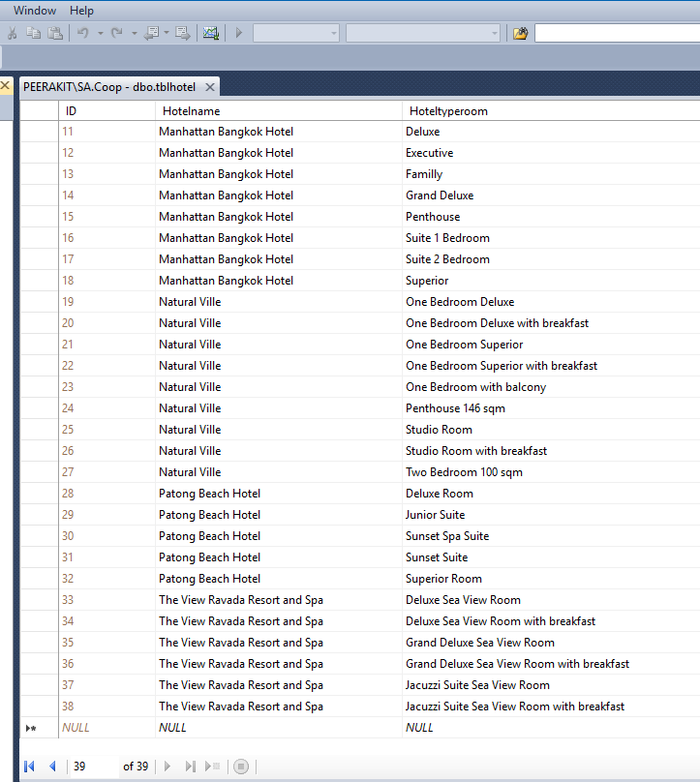The width and height of the screenshot is (700, 782).
Task: Select the new row marker with asterisk
Action: pyautogui.click(x=40, y=728)
